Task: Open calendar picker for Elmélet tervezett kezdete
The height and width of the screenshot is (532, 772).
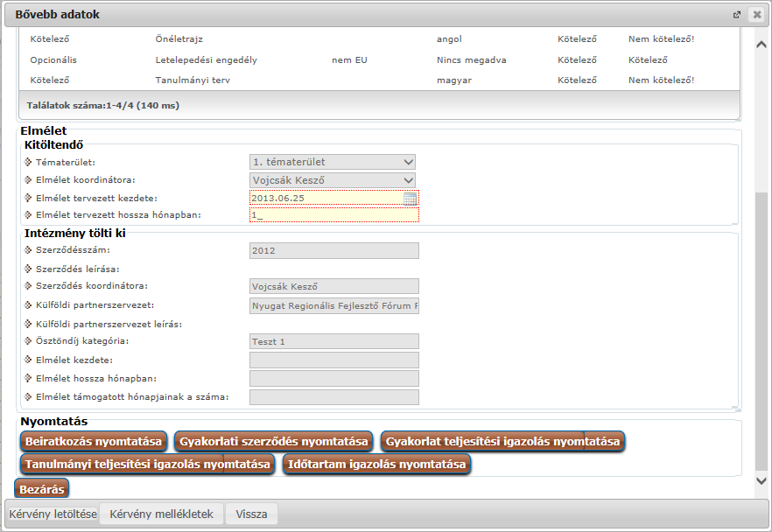Action: (x=411, y=199)
